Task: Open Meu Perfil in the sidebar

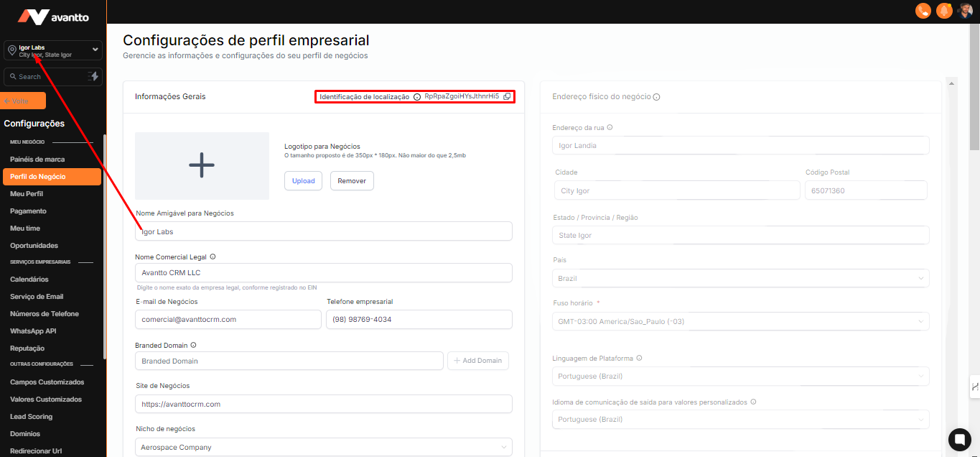Action: [x=27, y=194]
